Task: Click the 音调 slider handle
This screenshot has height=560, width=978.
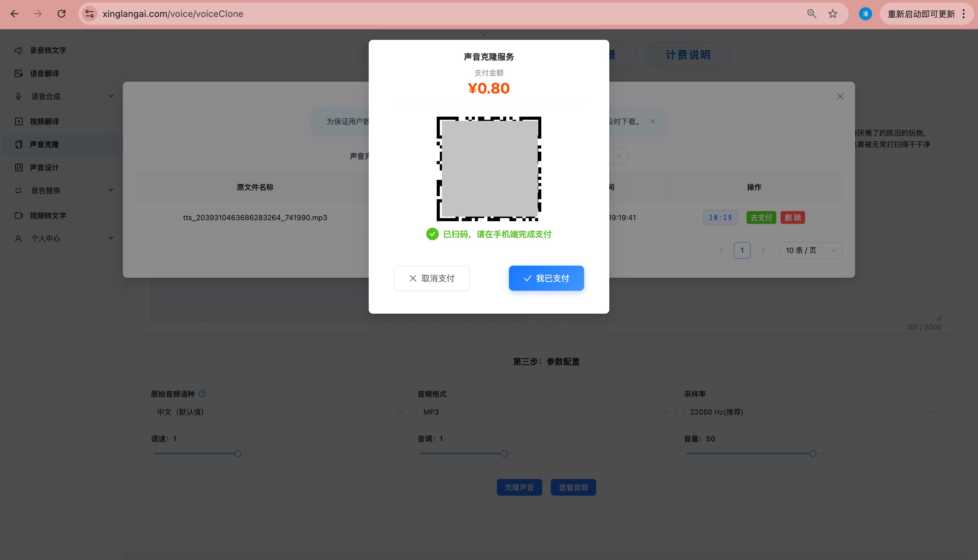Action: [x=504, y=453]
